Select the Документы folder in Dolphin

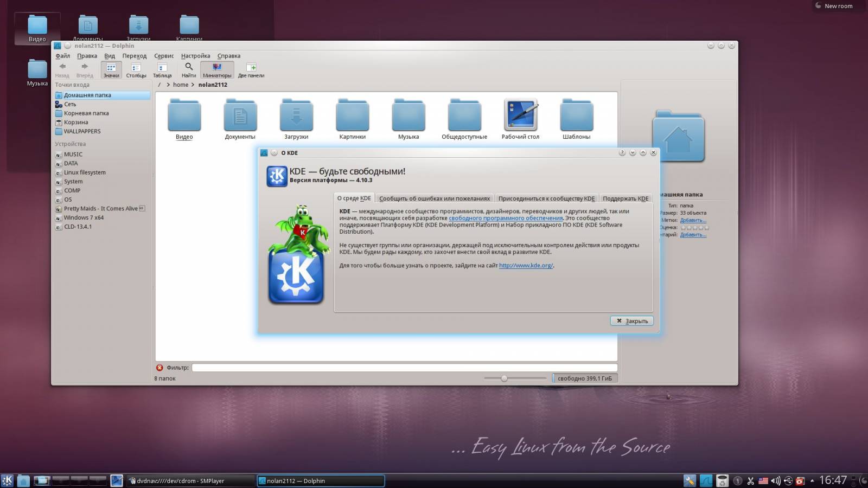pos(240,119)
